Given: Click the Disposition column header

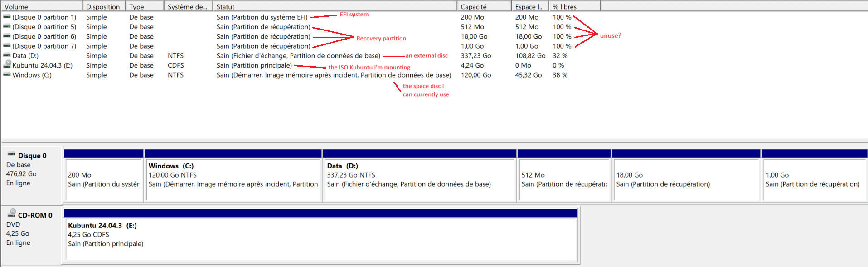Looking at the screenshot, I should tap(103, 6).
